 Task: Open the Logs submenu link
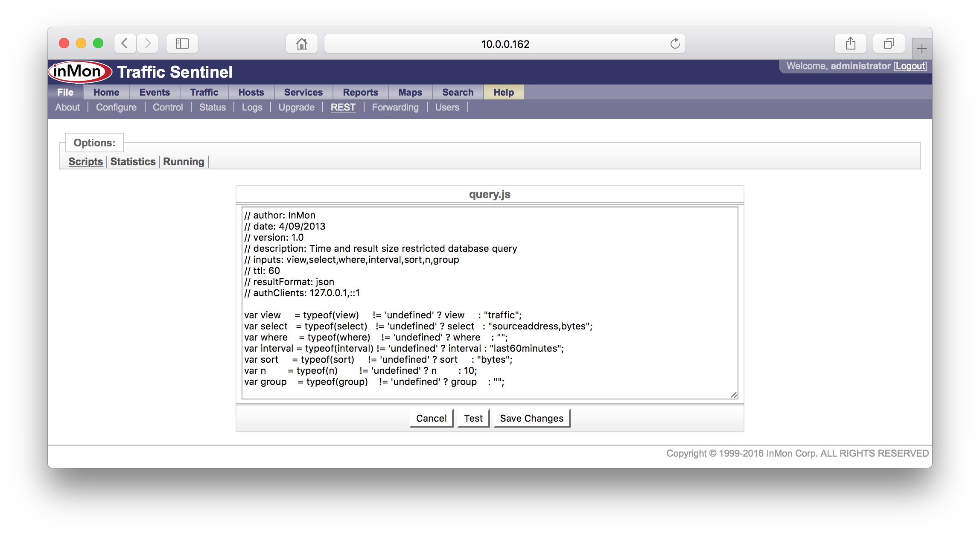[x=252, y=107]
